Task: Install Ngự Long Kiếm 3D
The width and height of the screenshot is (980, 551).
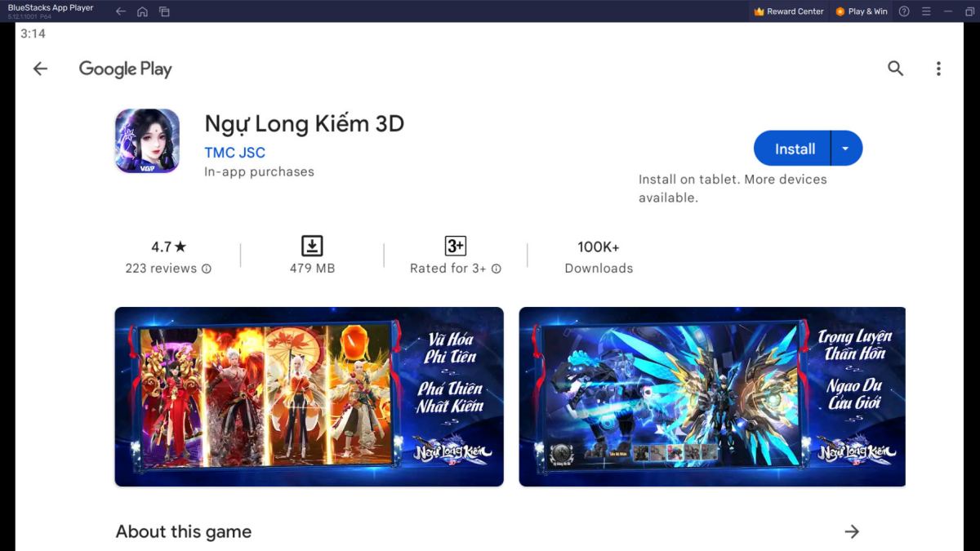Action: click(x=792, y=149)
